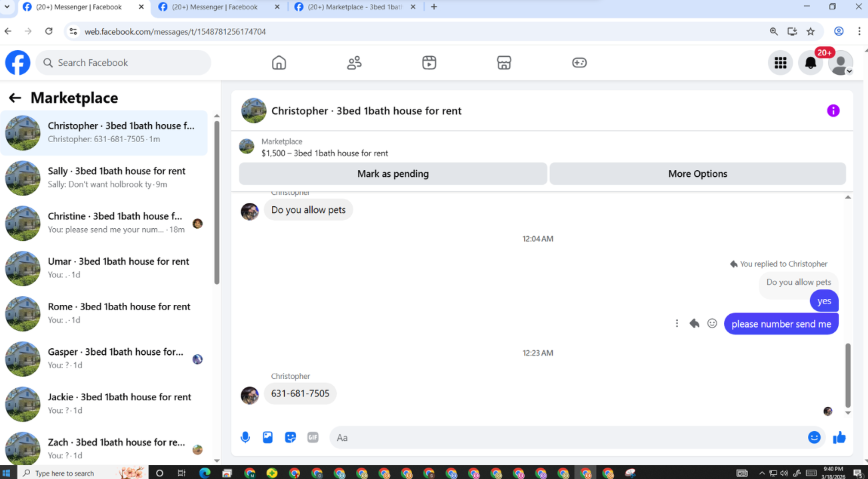Show hidden system tray icons

(x=762, y=473)
